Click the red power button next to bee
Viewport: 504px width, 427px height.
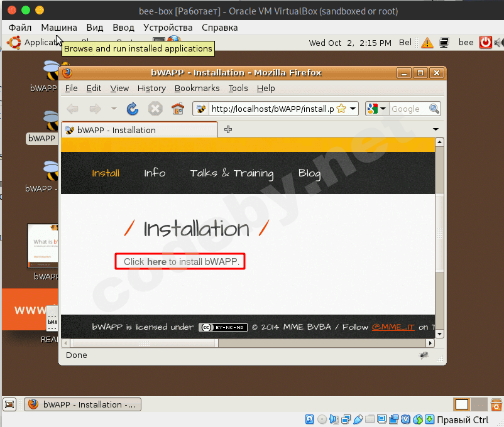tap(485, 42)
